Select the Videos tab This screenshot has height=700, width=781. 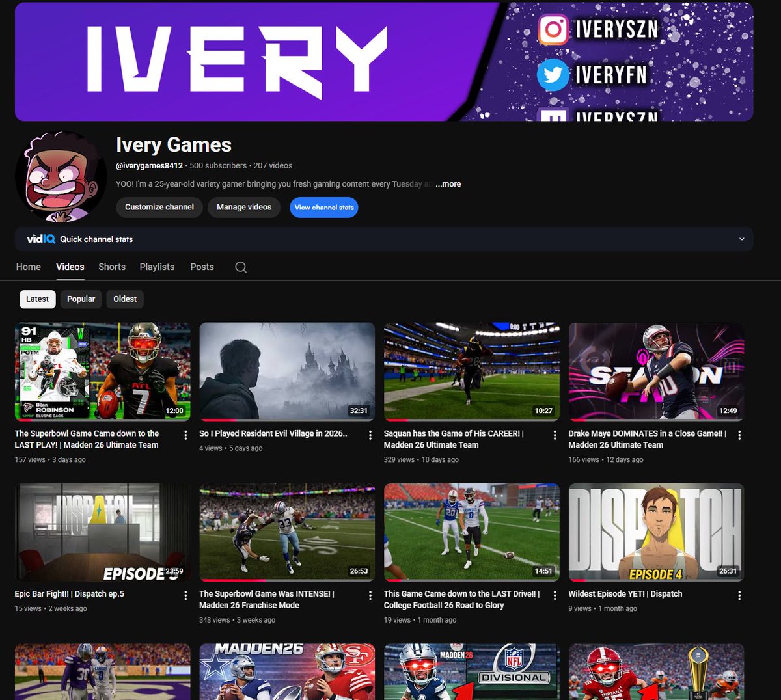coord(70,267)
